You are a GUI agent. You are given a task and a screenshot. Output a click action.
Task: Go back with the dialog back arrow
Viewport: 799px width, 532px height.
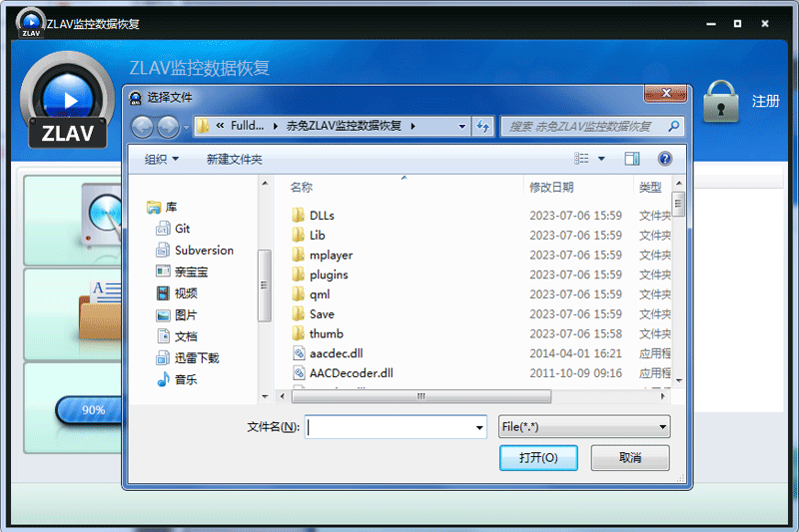142,127
